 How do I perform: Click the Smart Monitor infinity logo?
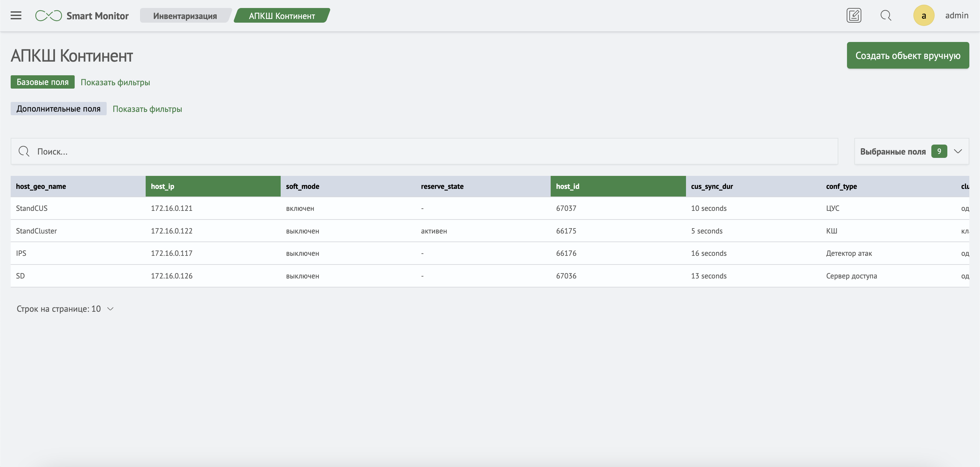48,16
